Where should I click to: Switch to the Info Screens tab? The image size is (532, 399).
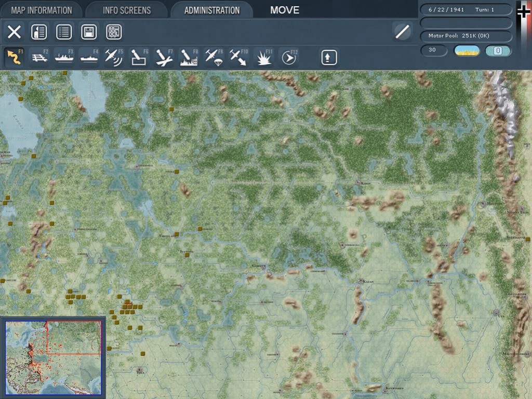(x=127, y=10)
